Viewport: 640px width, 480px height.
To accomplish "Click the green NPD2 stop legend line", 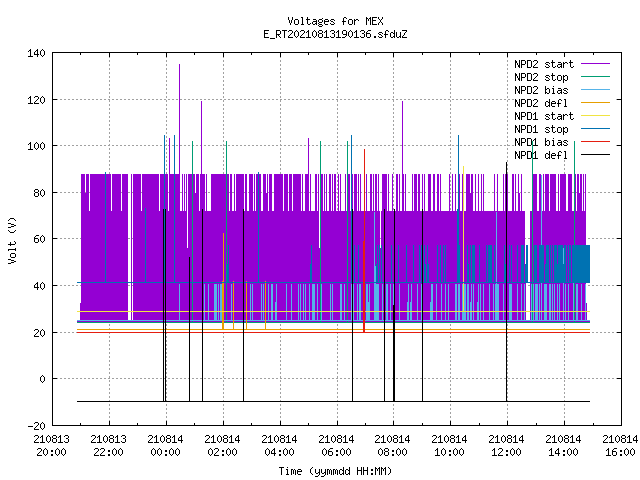I will click(595, 77).
